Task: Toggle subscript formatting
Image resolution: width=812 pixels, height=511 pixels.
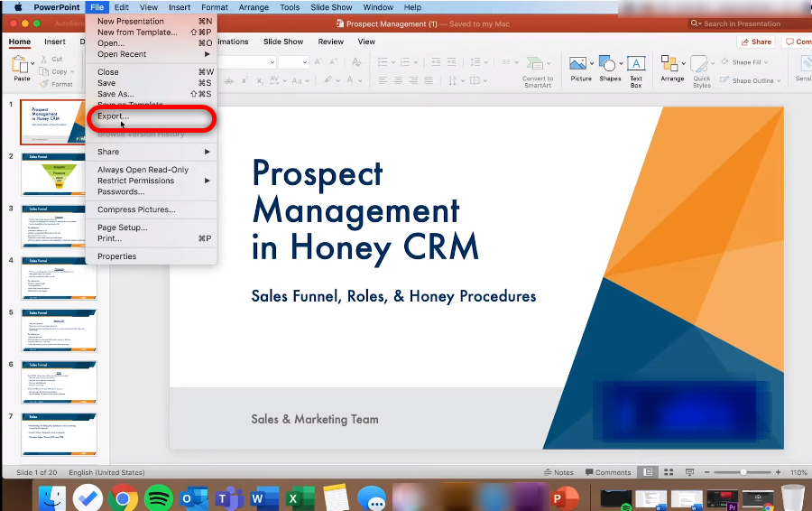Action: [260, 81]
